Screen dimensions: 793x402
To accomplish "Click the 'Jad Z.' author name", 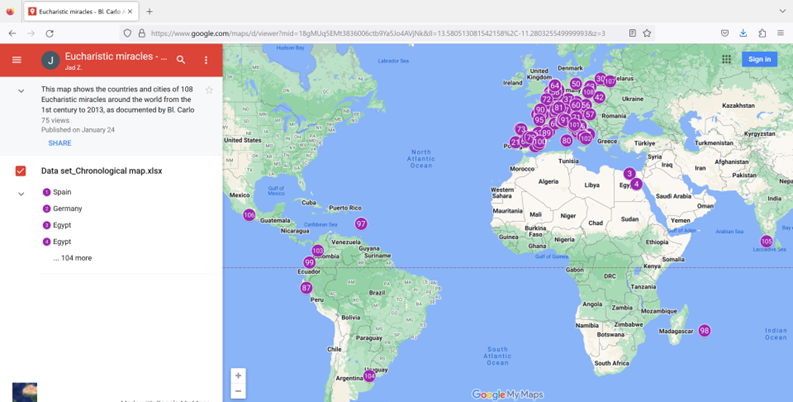I will coord(73,68).
